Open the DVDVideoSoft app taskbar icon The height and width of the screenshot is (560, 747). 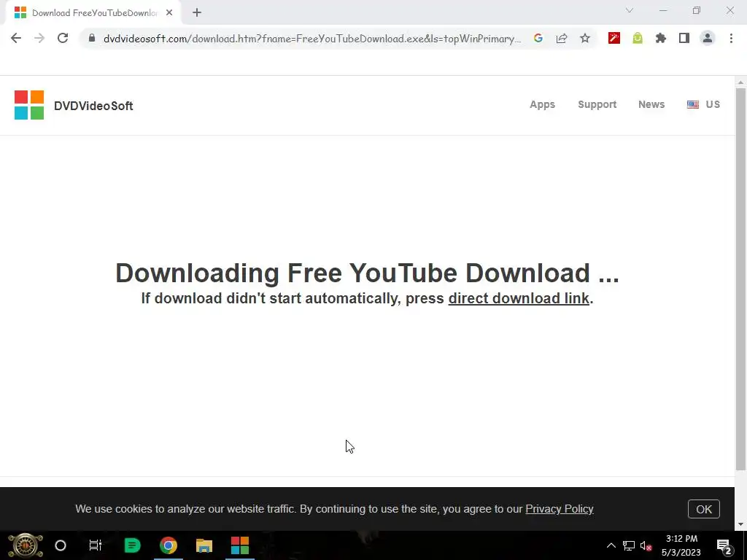(x=239, y=545)
